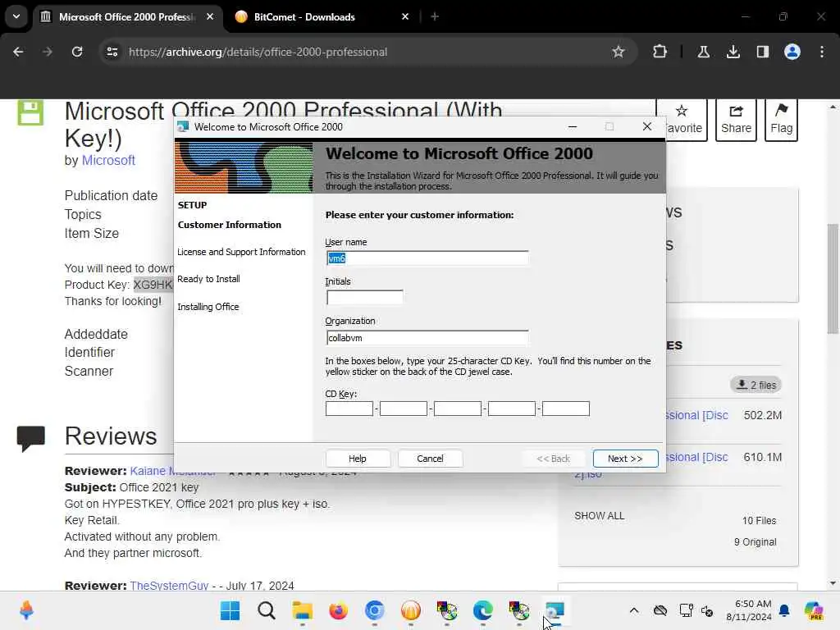The width and height of the screenshot is (840, 630).
Task: Close the Office 2000 setup window
Action: [646, 127]
